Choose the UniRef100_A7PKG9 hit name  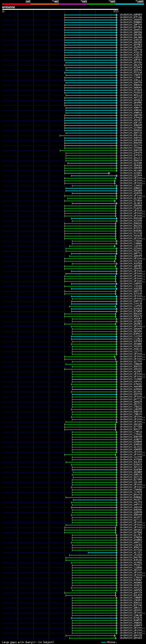tap(131, 118)
